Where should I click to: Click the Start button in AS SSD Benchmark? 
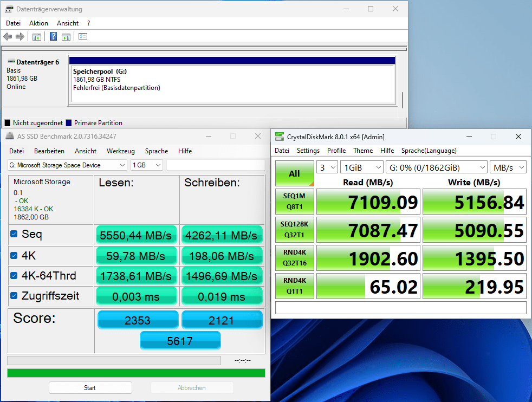[x=90, y=387]
